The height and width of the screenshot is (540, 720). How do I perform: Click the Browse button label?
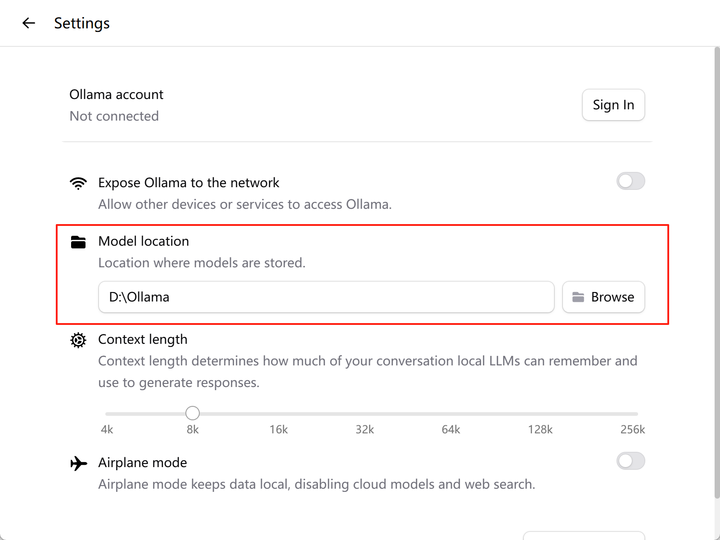tap(612, 297)
